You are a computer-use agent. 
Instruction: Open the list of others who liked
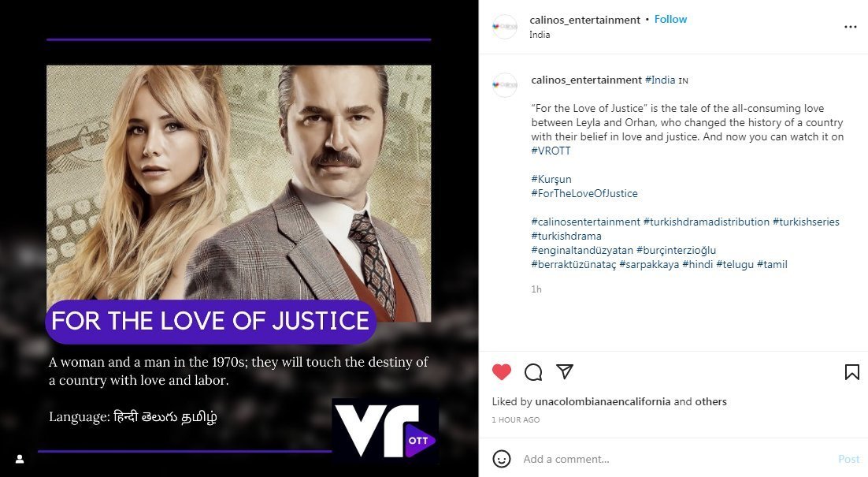710,401
